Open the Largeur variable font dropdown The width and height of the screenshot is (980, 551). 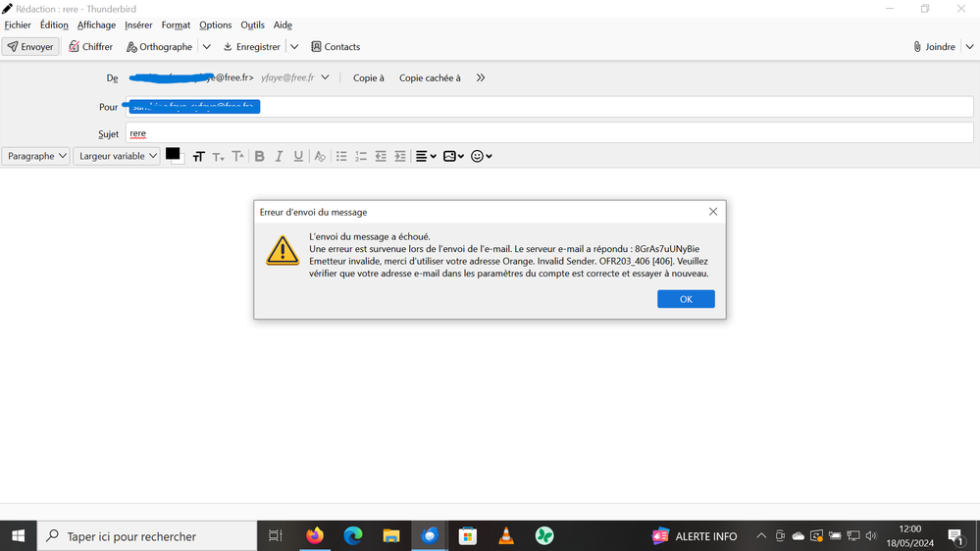(117, 156)
